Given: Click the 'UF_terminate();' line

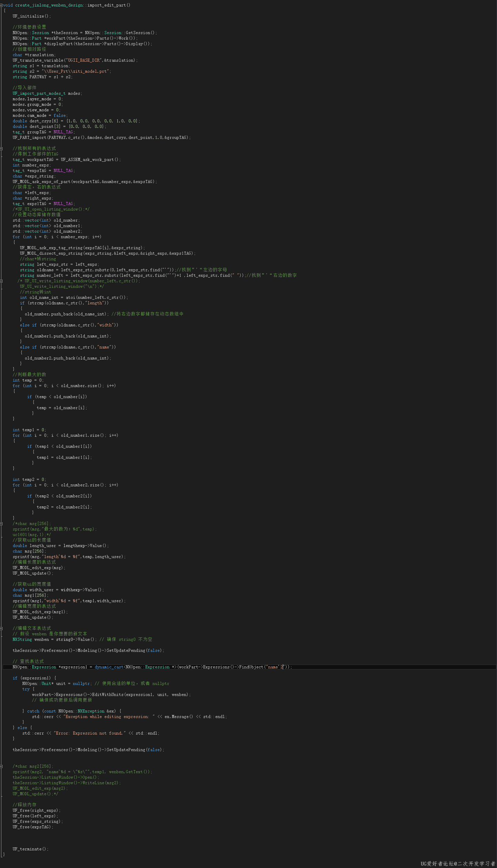Looking at the screenshot, I should pos(31,849).
